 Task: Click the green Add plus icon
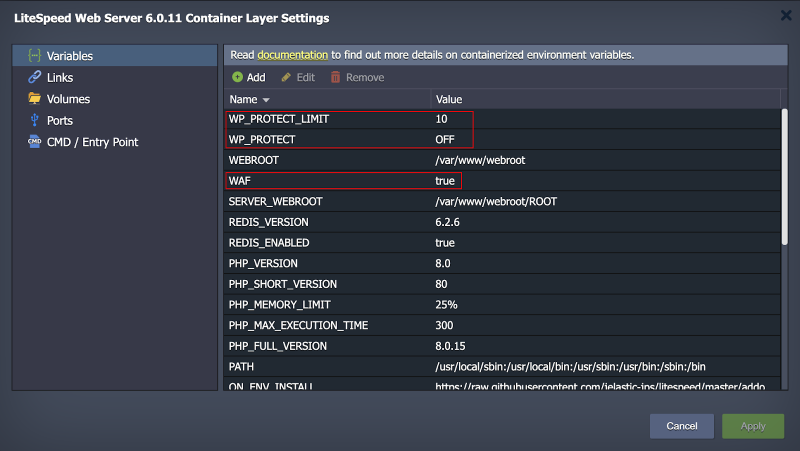tap(237, 77)
